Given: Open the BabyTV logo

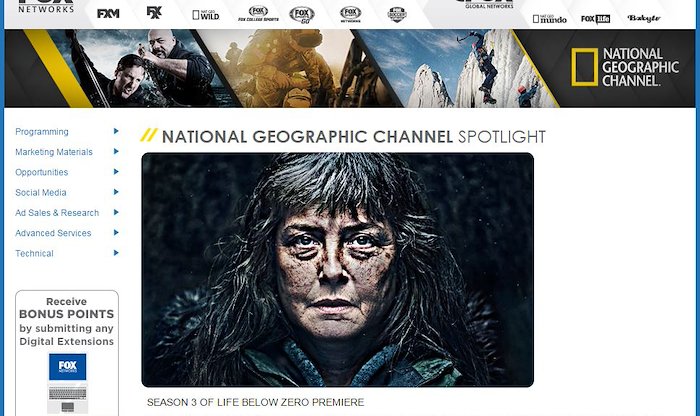Looking at the screenshot, I should (643, 18).
